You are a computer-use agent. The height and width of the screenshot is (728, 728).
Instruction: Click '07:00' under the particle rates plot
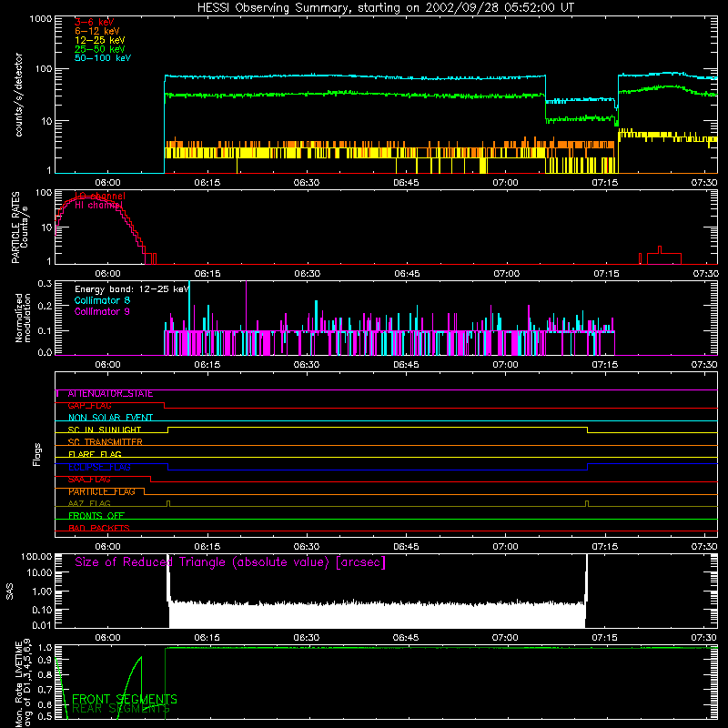(506, 274)
